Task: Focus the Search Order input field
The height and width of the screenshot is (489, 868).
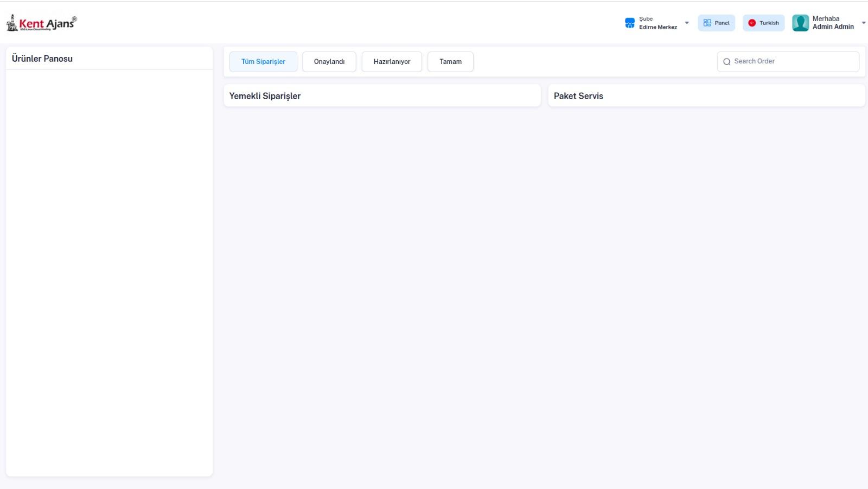Action: [788, 62]
